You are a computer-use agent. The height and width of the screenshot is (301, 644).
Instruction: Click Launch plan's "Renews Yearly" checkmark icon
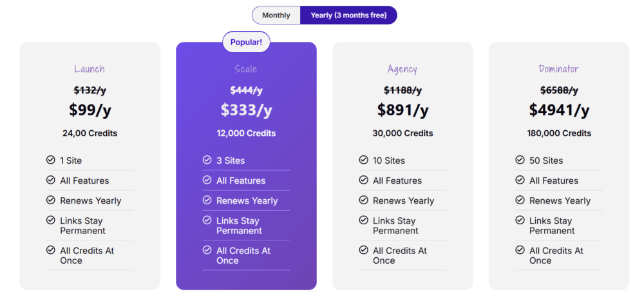pos(51,200)
